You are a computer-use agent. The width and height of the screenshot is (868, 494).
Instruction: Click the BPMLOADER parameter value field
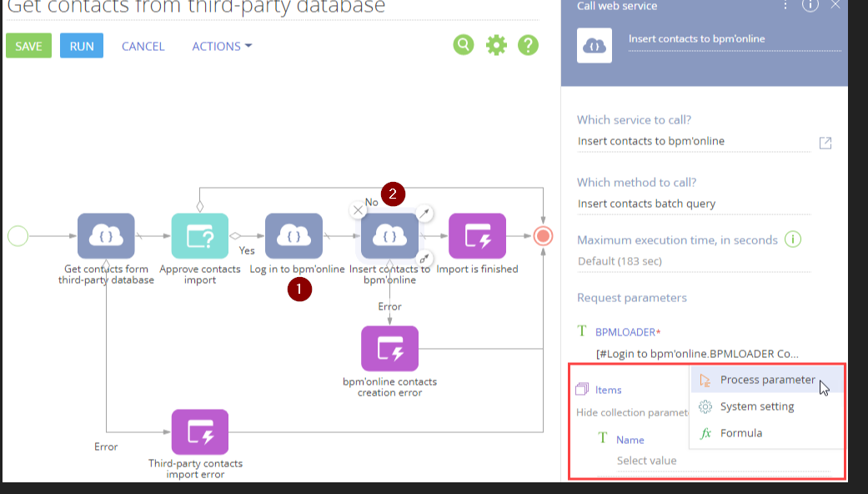(x=698, y=353)
